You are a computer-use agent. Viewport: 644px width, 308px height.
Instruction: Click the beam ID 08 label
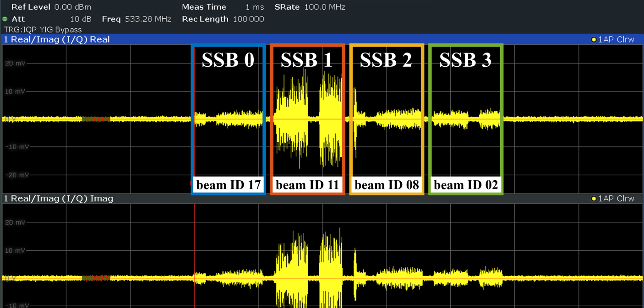coord(387,185)
